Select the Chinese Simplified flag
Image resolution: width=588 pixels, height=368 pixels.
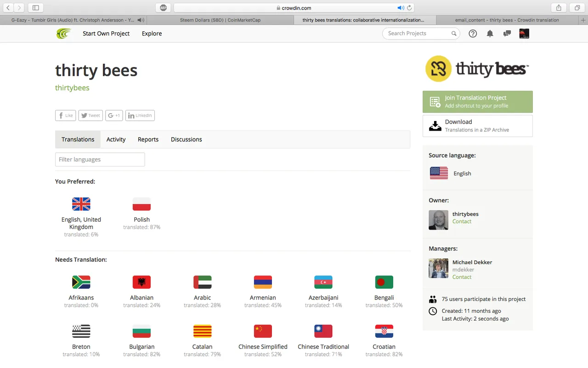tap(263, 331)
